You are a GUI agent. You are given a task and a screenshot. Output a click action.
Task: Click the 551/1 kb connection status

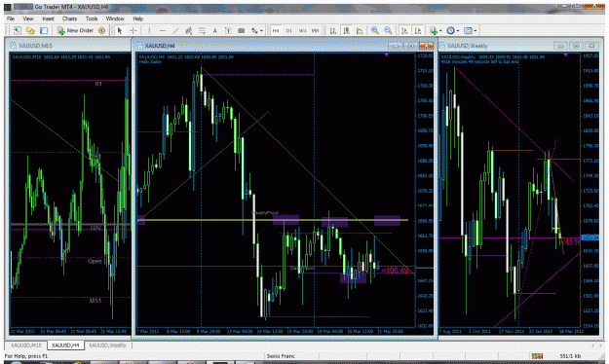point(571,356)
